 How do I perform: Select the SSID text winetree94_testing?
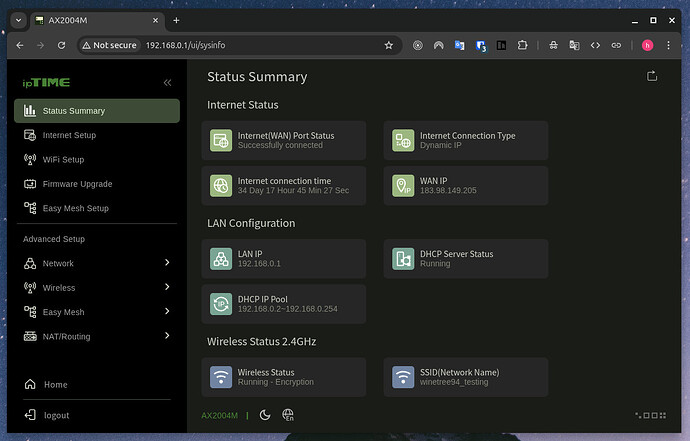pos(454,382)
